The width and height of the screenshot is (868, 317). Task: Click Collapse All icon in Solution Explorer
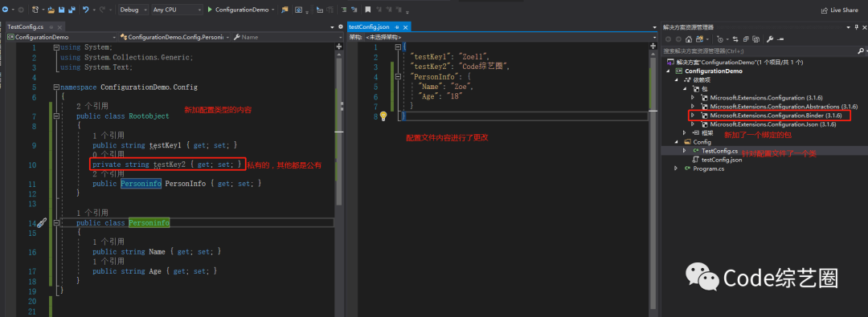745,39
